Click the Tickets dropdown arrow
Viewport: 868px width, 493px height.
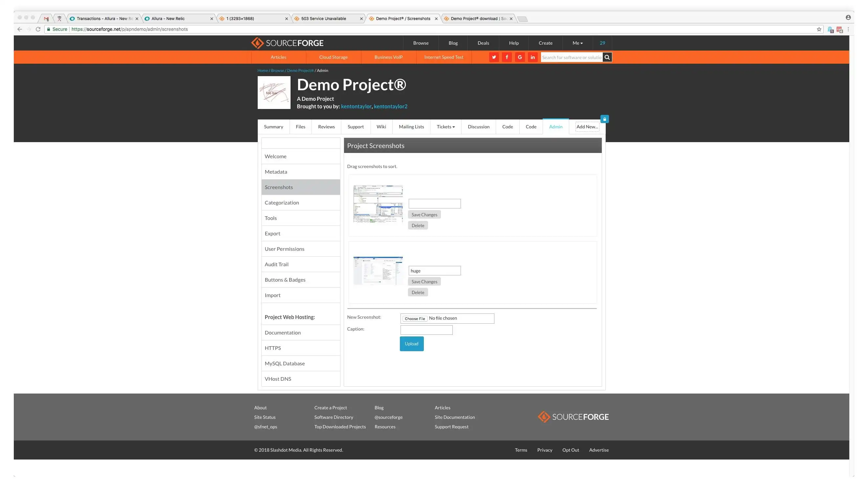click(x=454, y=126)
